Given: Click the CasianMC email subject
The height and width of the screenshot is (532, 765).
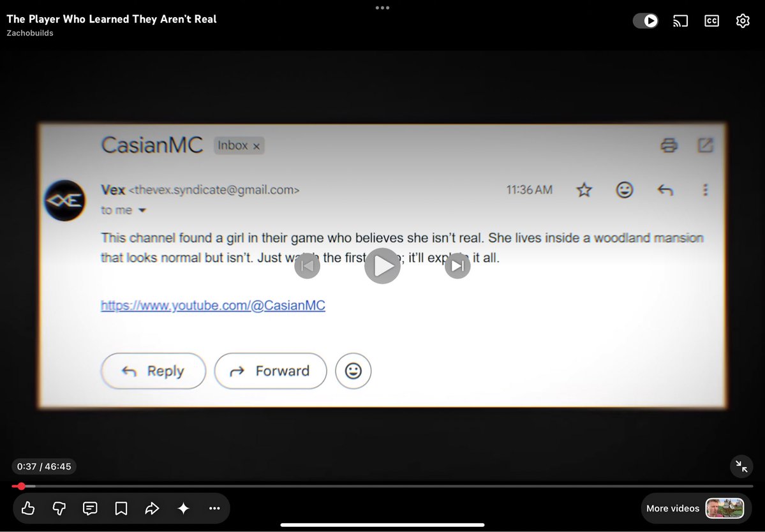Looking at the screenshot, I should [x=152, y=145].
